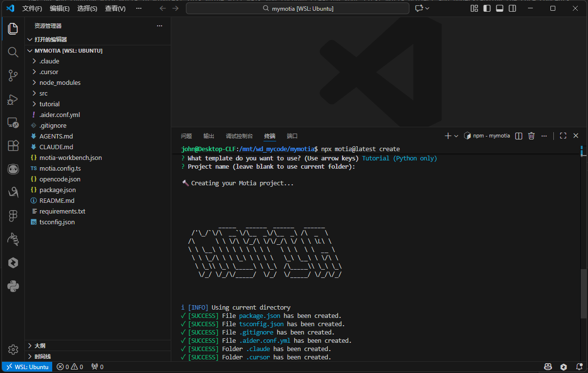Image resolution: width=588 pixels, height=373 pixels.
Task: Open the 查看(V) menu
Action: click(x=115, y=8)
